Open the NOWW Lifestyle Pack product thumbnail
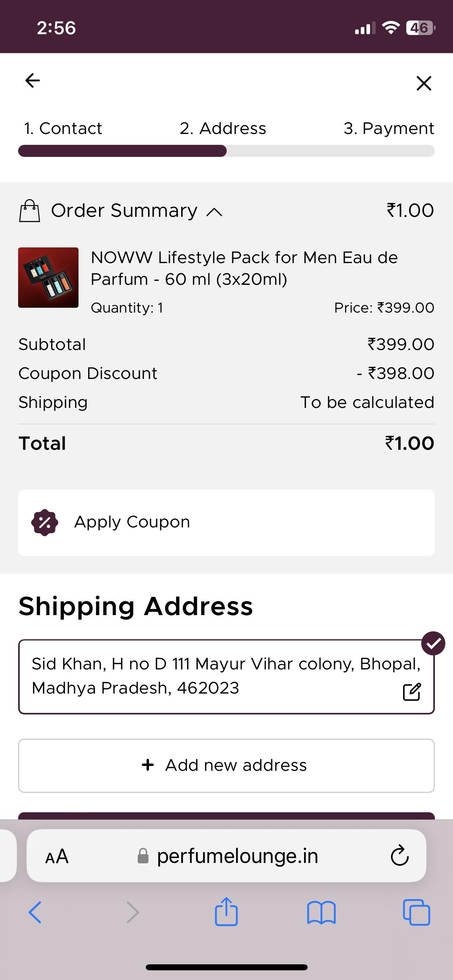Image resolution: width=453 pixels, height=980 pixels. [x=48, y=278]
